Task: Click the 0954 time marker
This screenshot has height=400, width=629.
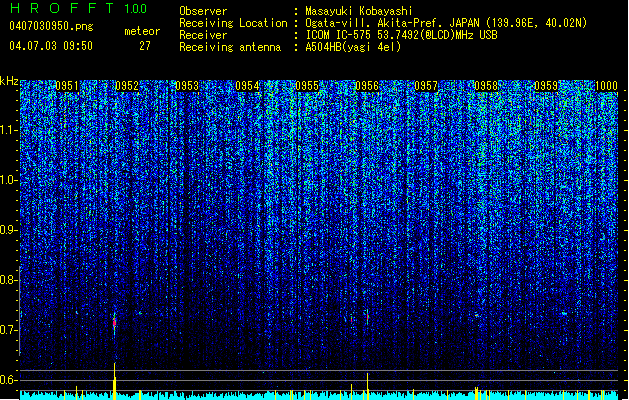Action: (x=247, y=86)
